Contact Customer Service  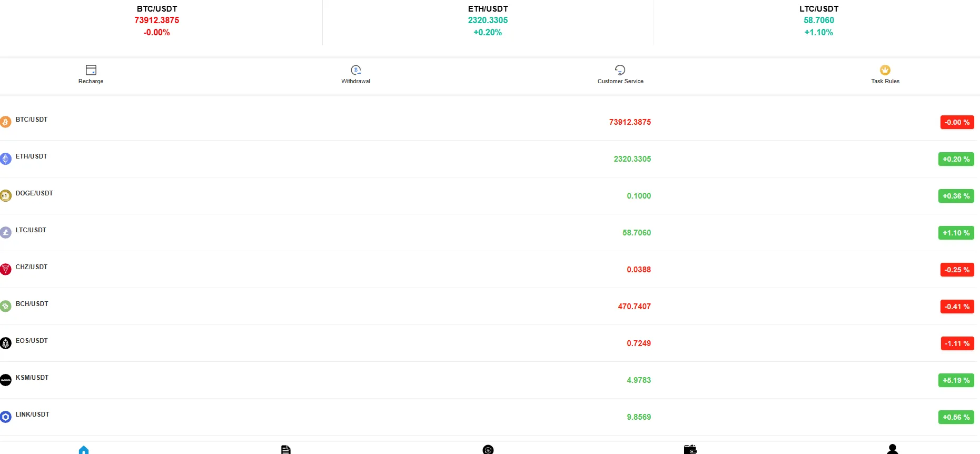pyautogui.click(x=620, y=74)
